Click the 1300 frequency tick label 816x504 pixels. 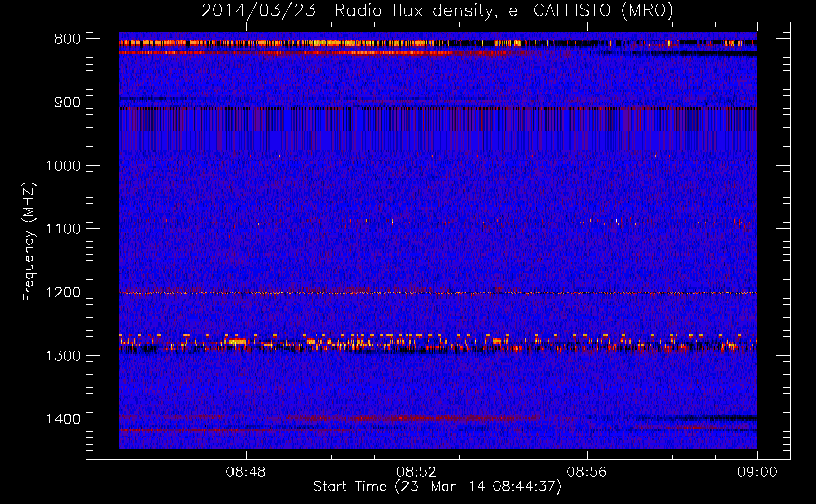[x=63, y=356]
